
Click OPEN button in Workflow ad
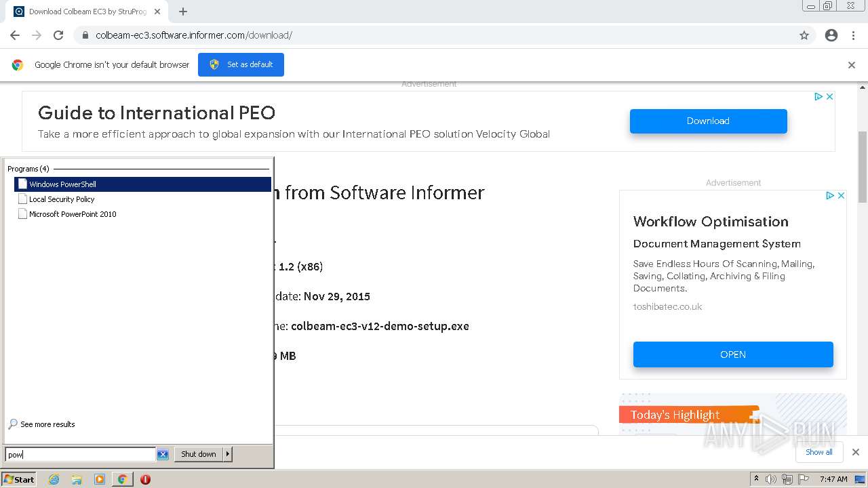click(x=733, y=354)
